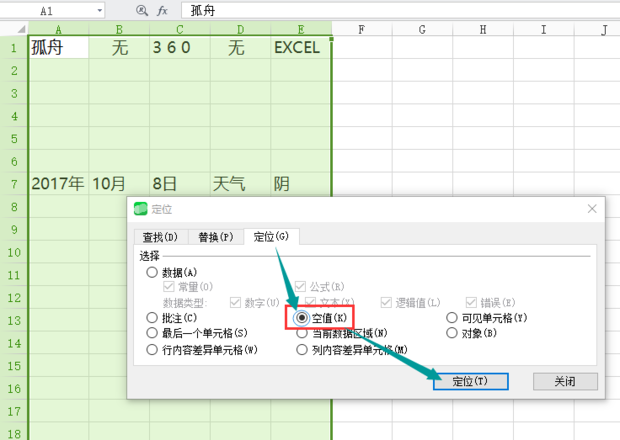Choose the 批注(C) radio option
Image resolution: width=620 pixels, height=440 pixels.
tap(152, 318)
